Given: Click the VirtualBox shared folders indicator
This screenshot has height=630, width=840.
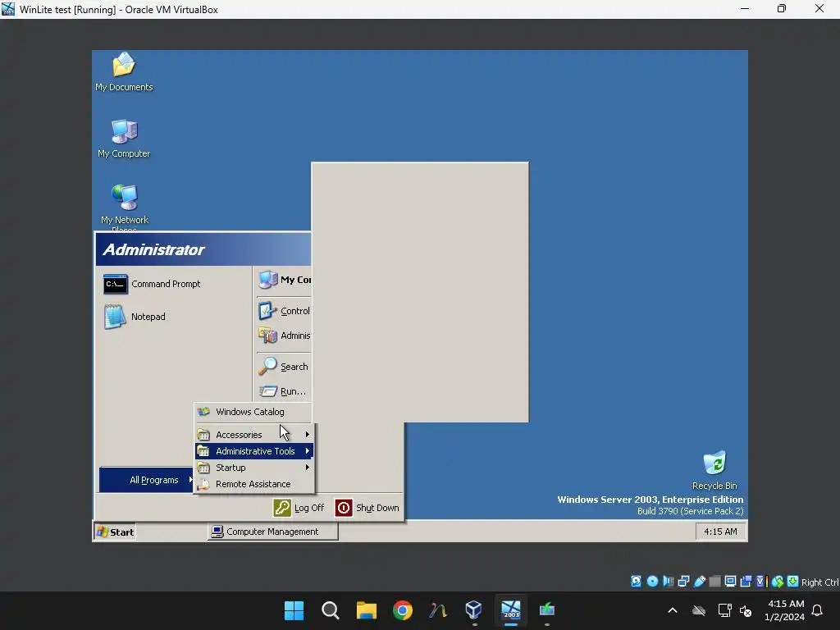Looking at the screenshot, I should pos(714,582).
